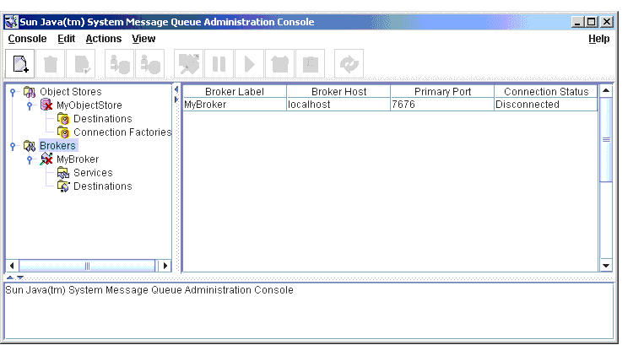Open the Actions menu
This screenshot has height=345, width=644.
pyautogui.click(x=104, y=39)
